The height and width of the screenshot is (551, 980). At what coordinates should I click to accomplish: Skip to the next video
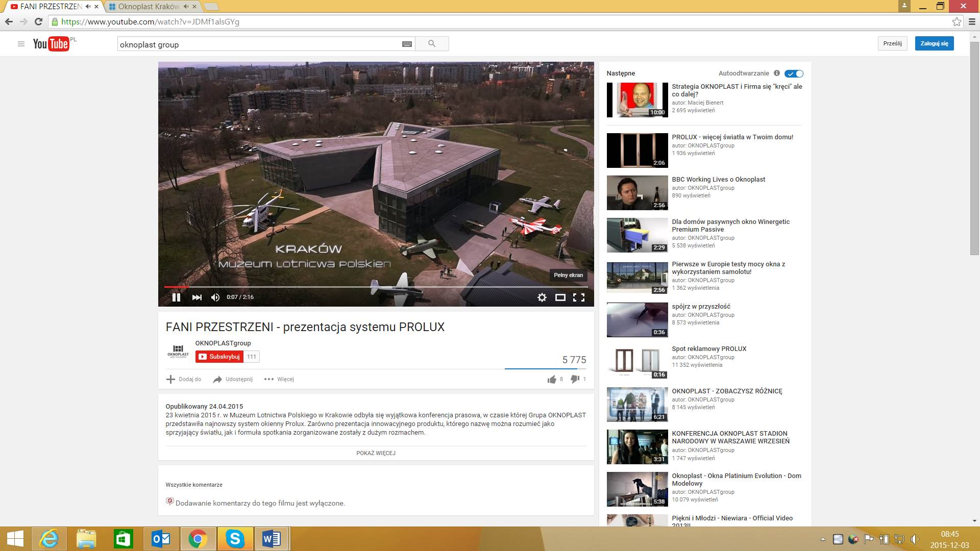[x=197, y=297]
